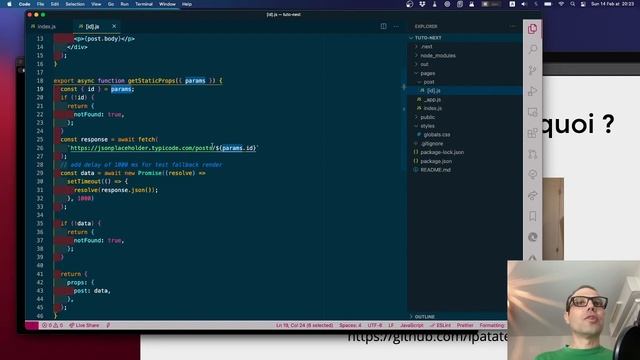Open the editor More Actions ellipsis
This screenshot has height=360, width=640.
tap(396, 26)
